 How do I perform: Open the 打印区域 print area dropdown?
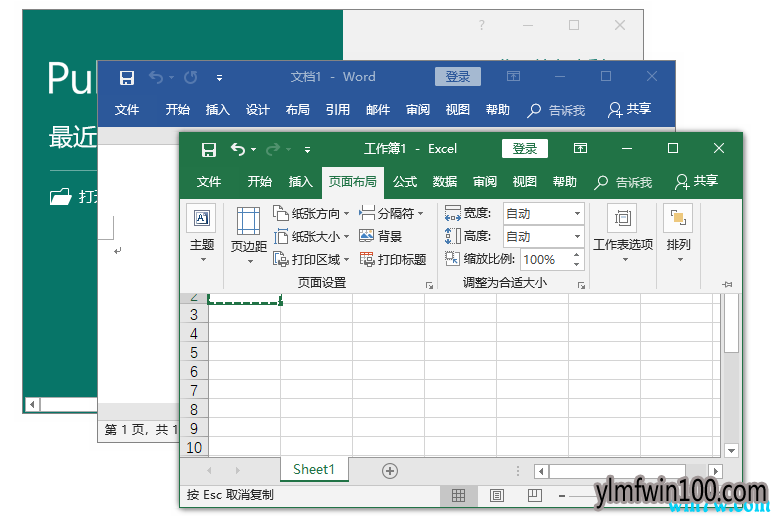(x=311, y=259)
